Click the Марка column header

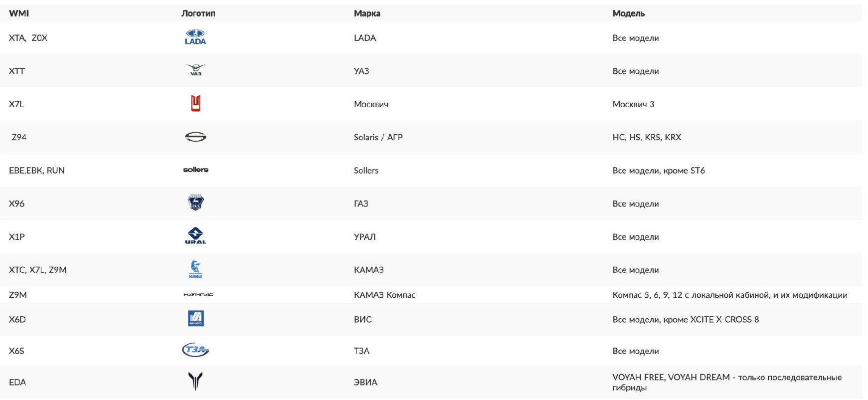(x=367, y=13)
